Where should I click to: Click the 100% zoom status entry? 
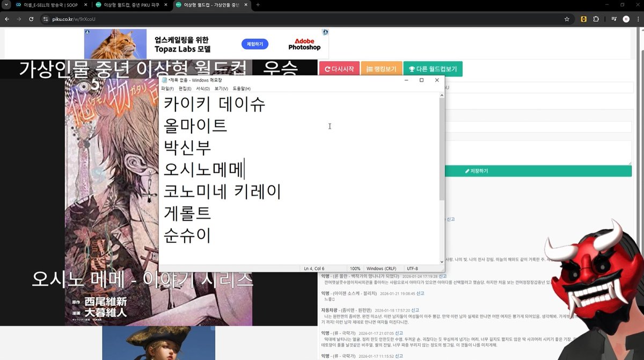(x=355, y=268)
